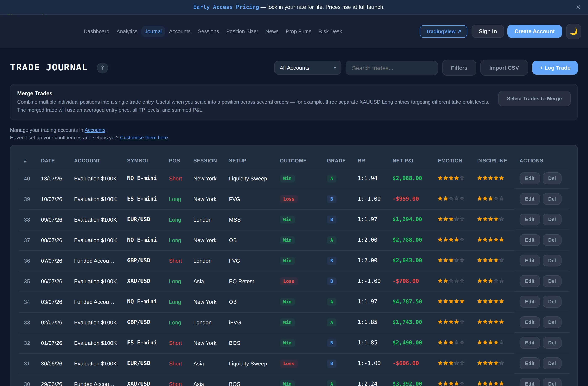The image size is (588, 386).
Task: Edit trade 34 from 03/07/26
Action: click(529, 302)
